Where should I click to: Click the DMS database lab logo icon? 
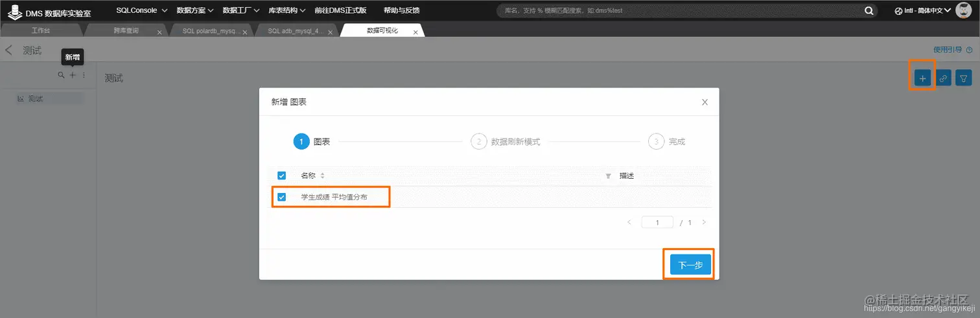15,10
